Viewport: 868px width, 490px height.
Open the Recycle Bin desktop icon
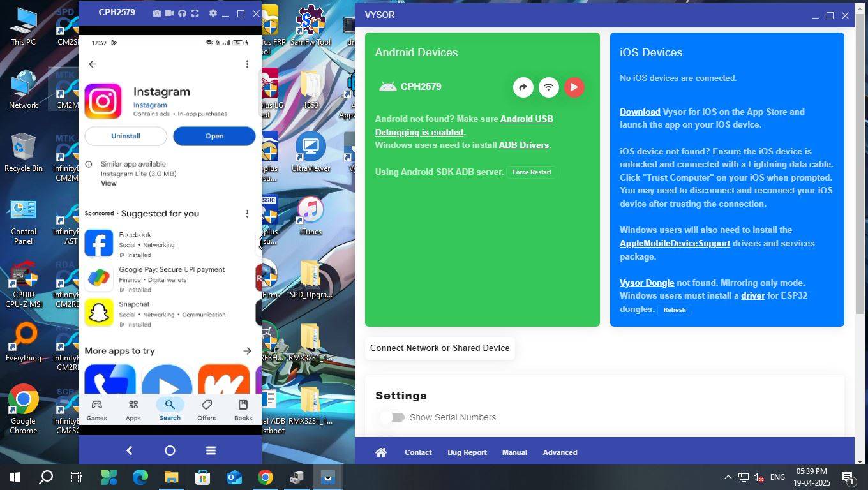click(x=23, y=153)
